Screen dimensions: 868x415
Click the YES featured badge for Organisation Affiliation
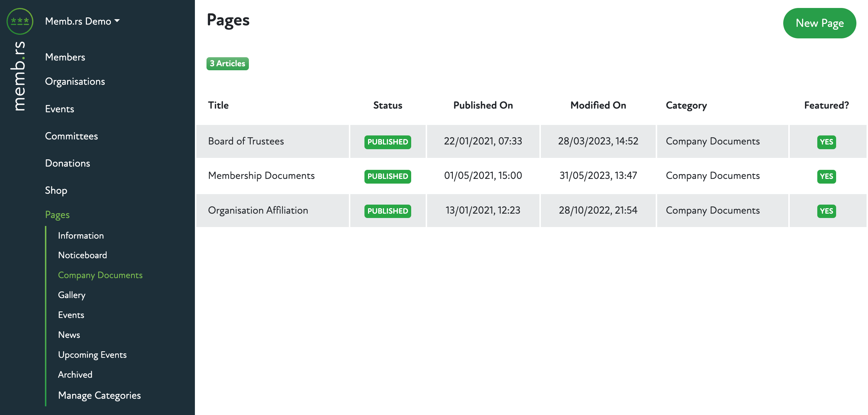[x=826, y=211]
